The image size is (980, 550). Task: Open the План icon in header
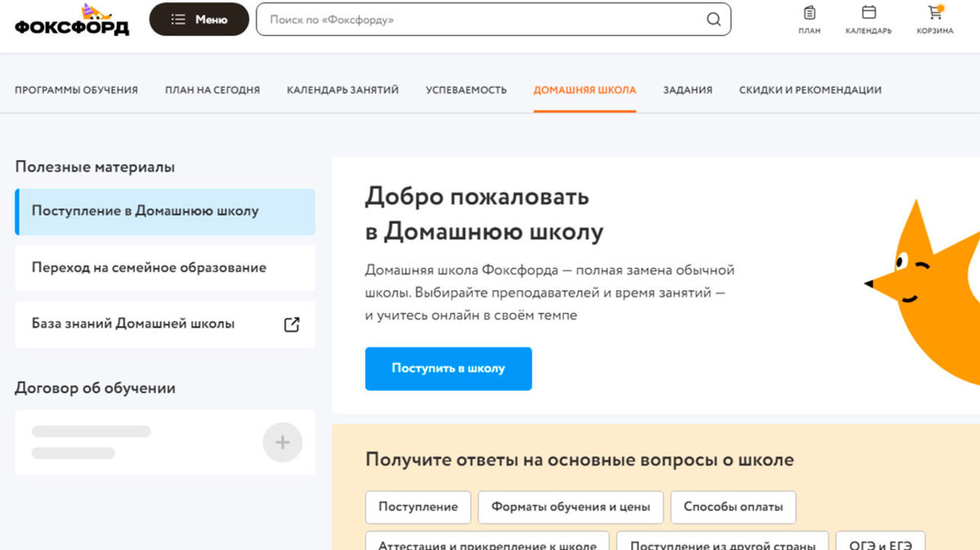[x=809, y=20]
